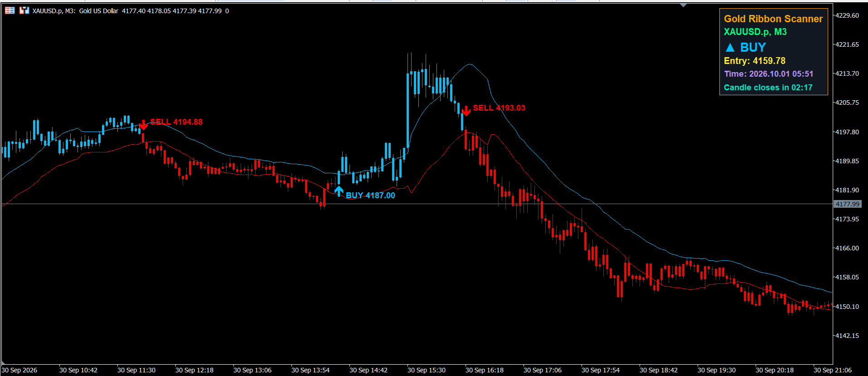The image size is (868, 376).
Task: Click time axis label '30 Sep 21:06'
Action: tap(833, 370)
